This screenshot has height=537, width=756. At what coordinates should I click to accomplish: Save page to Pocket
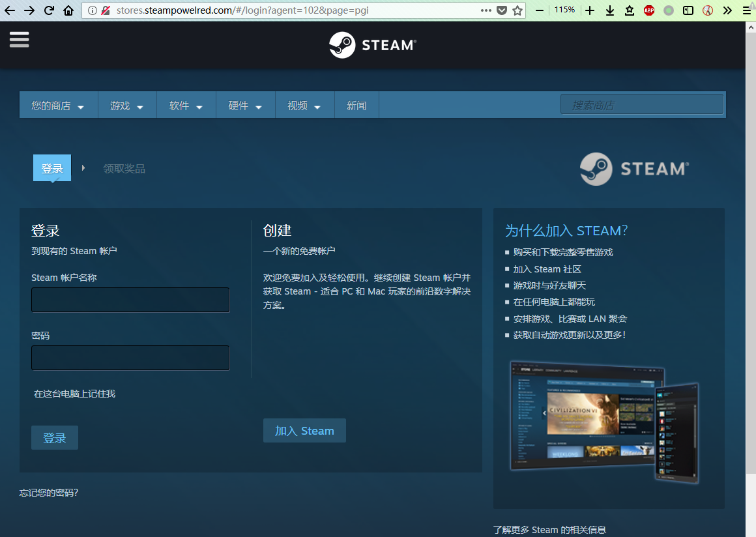tap(502, 10)
